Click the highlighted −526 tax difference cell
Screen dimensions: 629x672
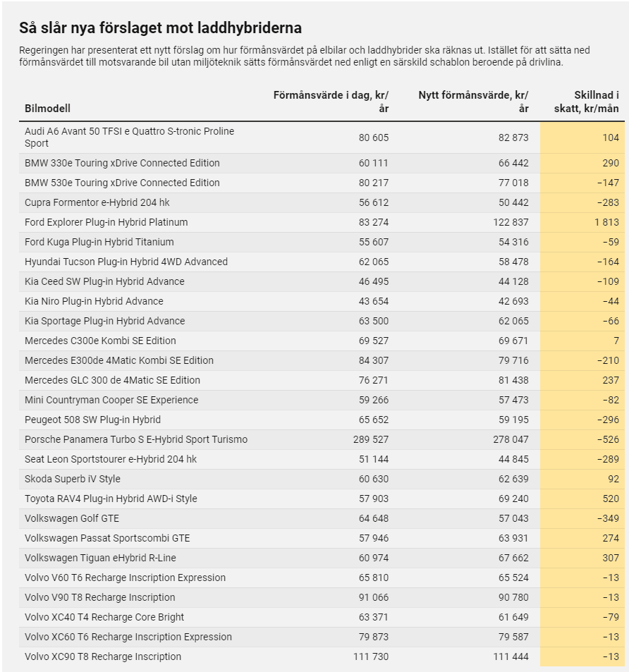(582, 440)
